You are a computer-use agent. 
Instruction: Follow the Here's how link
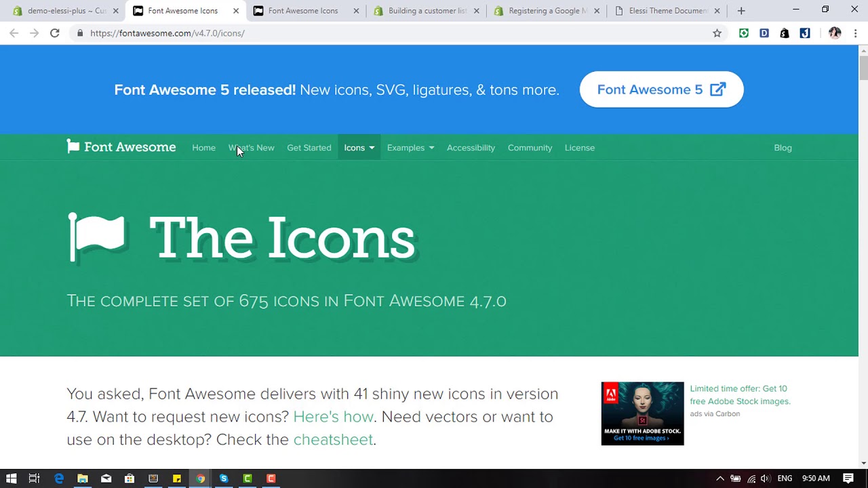pyautogui.click(x=333, y=417)
